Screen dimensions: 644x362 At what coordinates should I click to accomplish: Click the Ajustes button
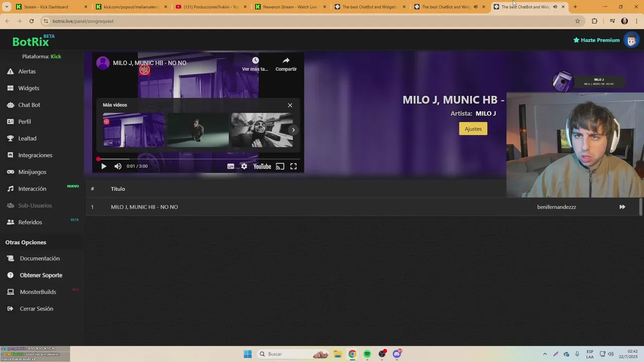(x=473, y=129)
